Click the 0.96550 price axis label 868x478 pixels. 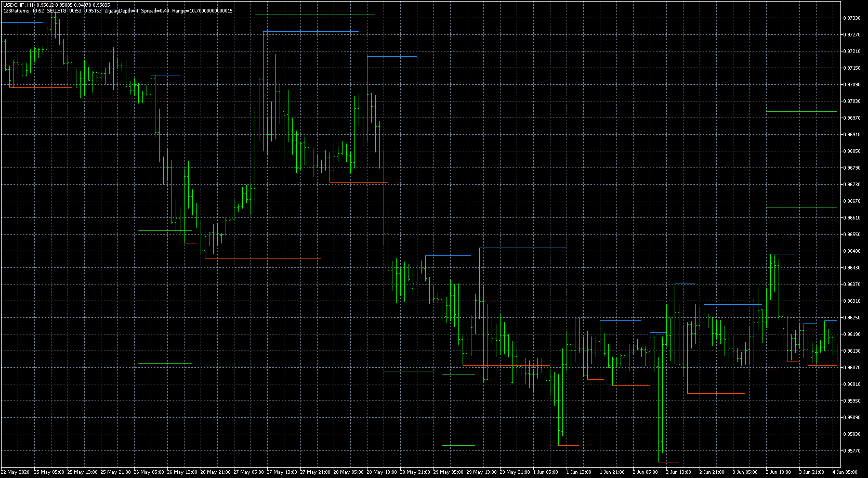(x=853, y=235)
